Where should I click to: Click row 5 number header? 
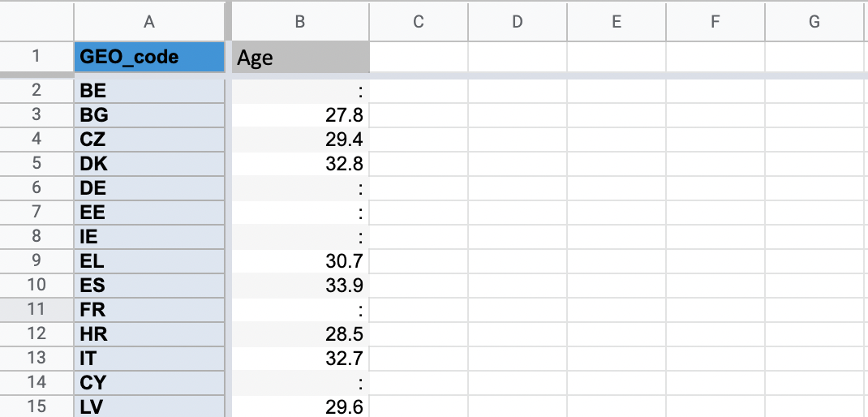36,163
